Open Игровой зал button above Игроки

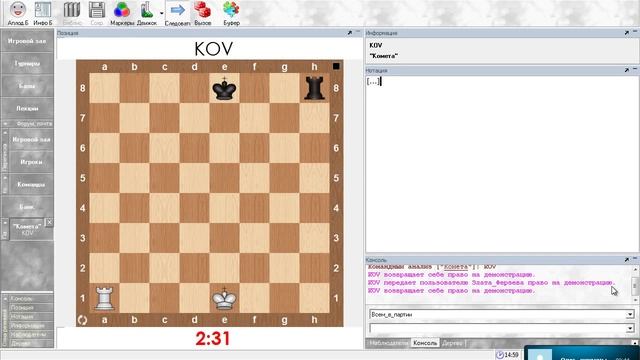31,140
